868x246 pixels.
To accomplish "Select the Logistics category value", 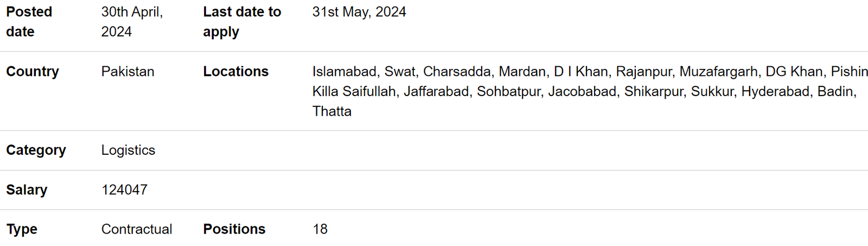I will coord(128,150).
